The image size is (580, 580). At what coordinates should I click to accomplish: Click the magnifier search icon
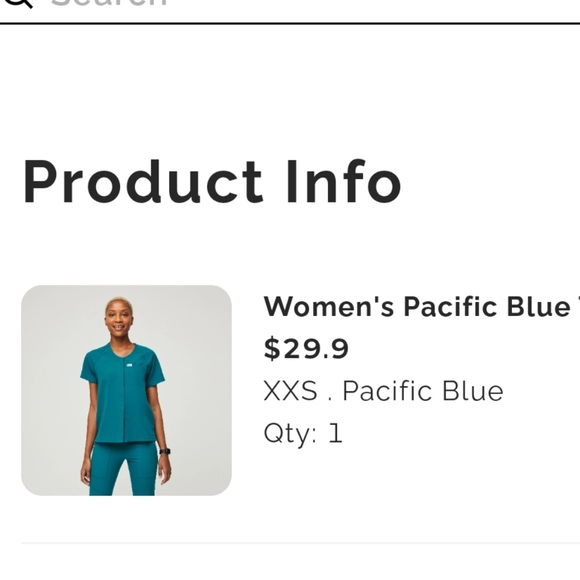[18, 3]
